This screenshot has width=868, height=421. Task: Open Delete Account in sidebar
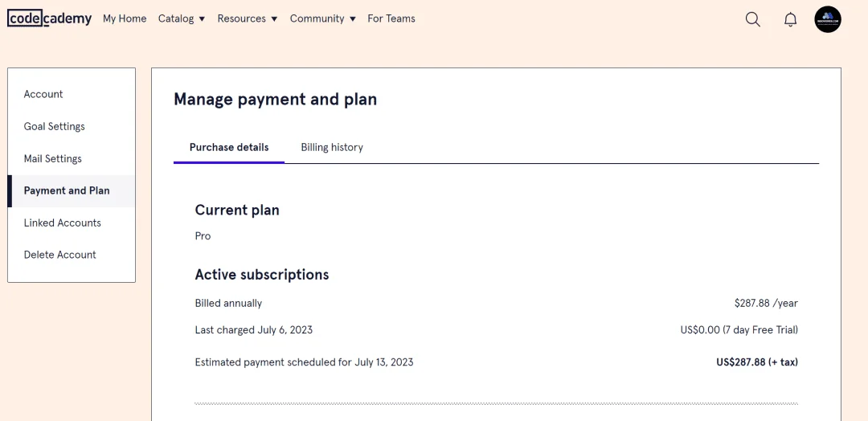click(x=72, y=255)
